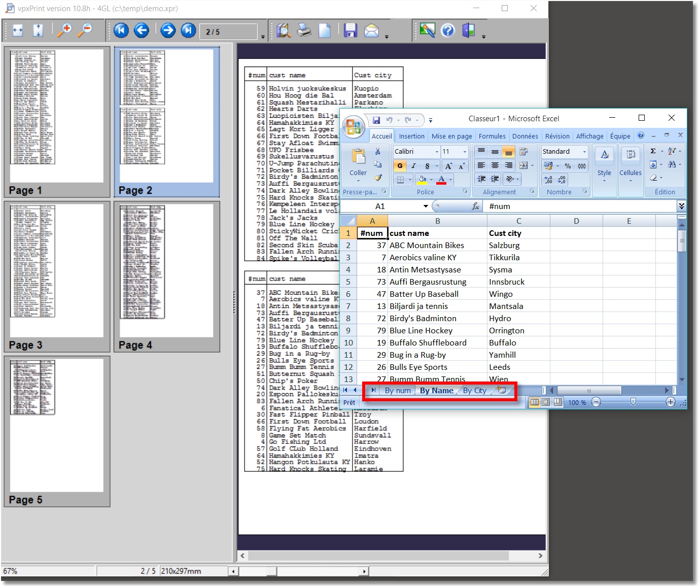700x588 pixels.
Task: Click the AutoSum sigma icon
Action: pos(653,151)
